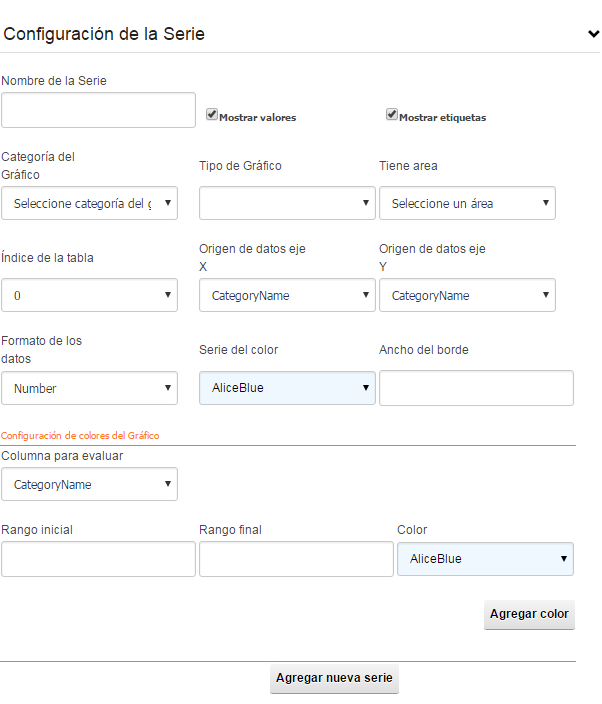Open the Serie del color AliceBlue selector
Image resolution: width=602 pixels, height=704 pixels.
pos(287,388)
